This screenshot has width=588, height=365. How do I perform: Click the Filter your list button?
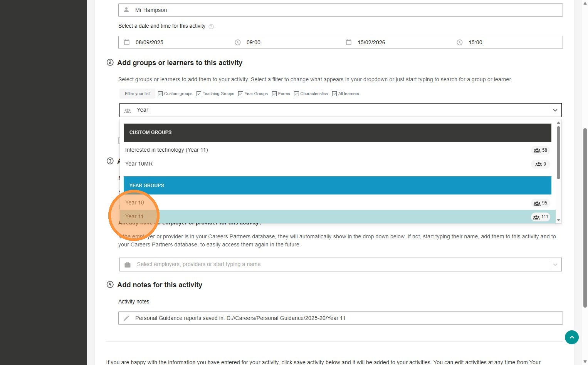[x=137, y=94]
